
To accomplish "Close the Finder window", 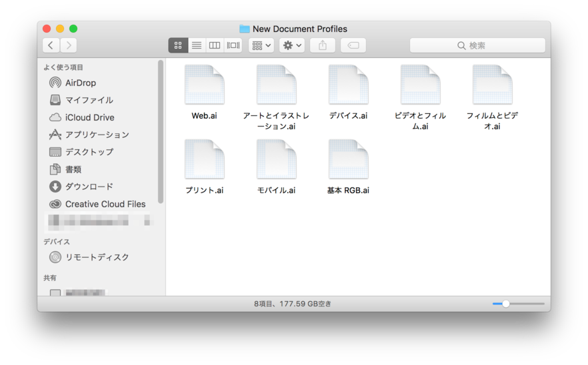I will click(47, 29).
